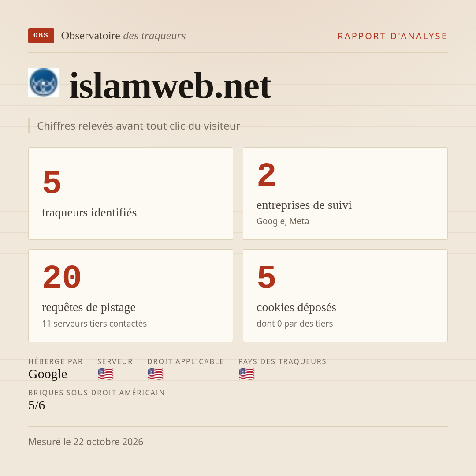The height and width of the screenshot is (476, 476).
Task: Click the number 2 for entreprises de suivi
Action: click(x=267, y=175)
